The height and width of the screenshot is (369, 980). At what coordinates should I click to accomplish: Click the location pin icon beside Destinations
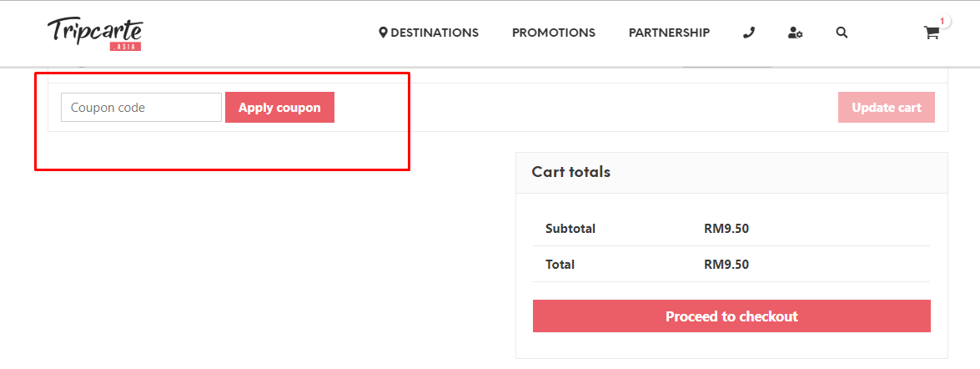383,33
